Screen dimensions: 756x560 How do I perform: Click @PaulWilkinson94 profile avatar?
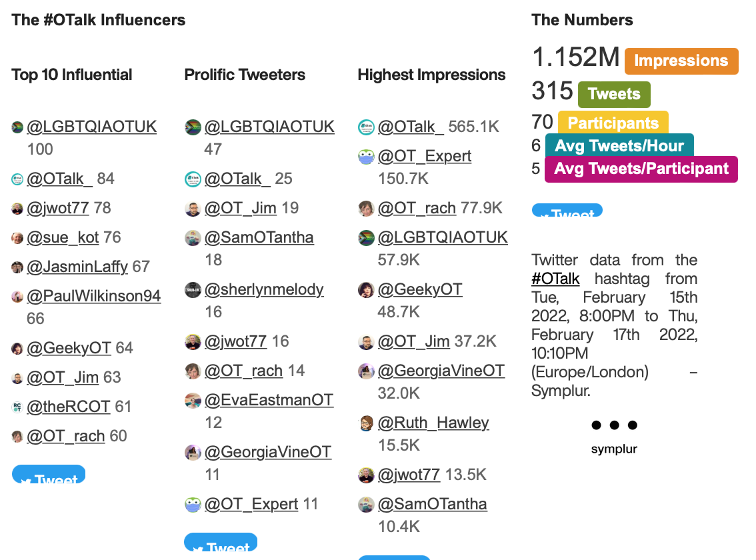tap(18, 297)
